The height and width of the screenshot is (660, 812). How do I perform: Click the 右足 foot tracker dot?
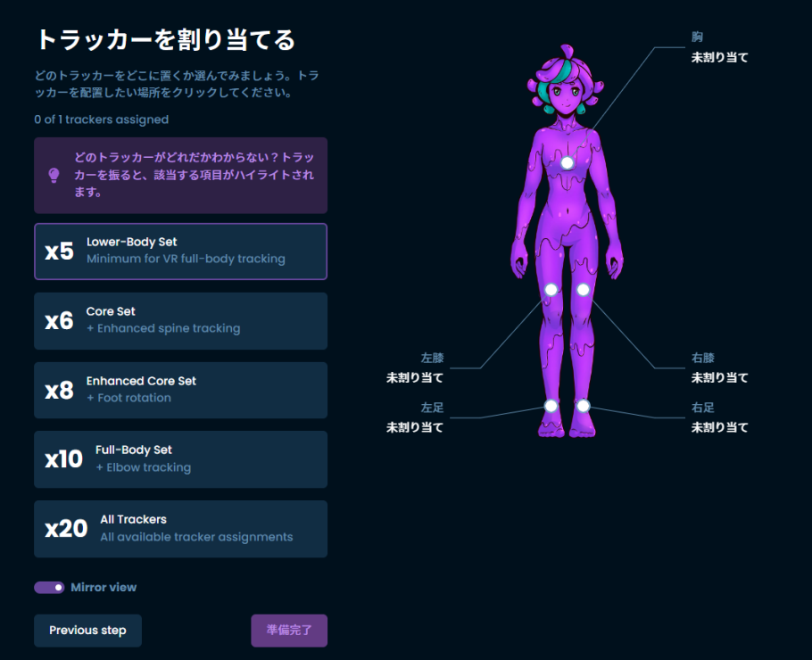(x=583, y=406)
